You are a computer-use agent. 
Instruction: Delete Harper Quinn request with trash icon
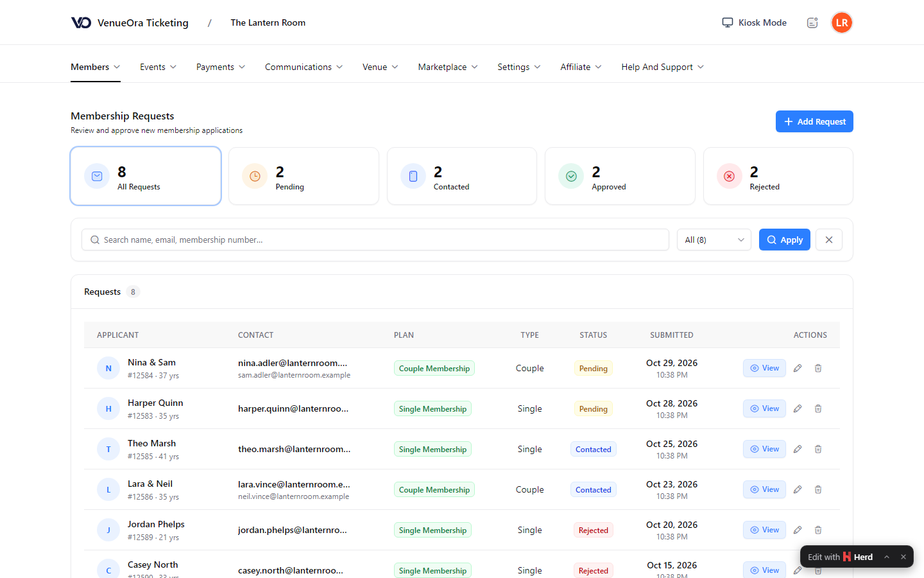click(818, 408)
